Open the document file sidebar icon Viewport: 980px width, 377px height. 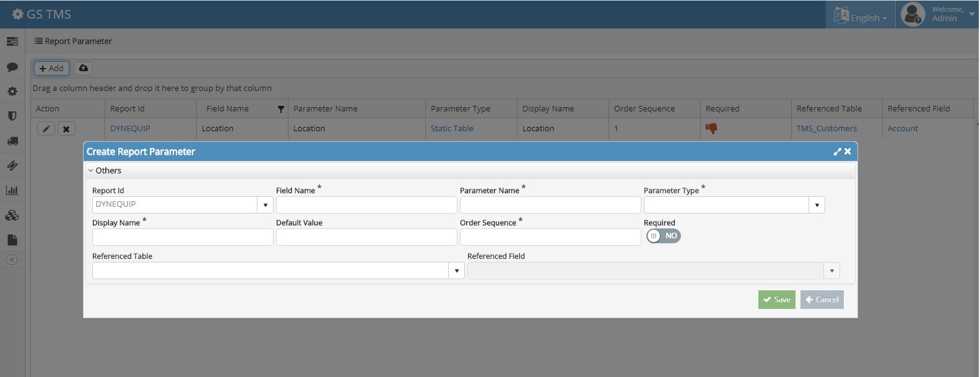click(12, 240)
